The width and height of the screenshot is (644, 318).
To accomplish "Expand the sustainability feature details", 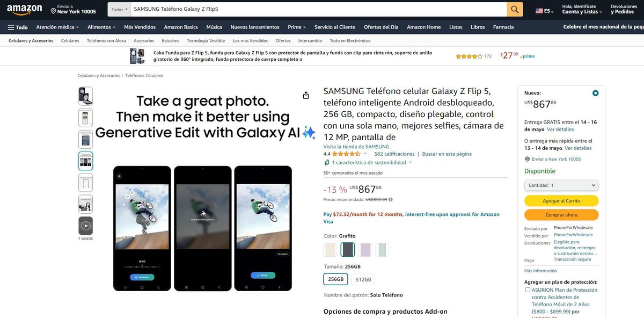I will [411, 162].
